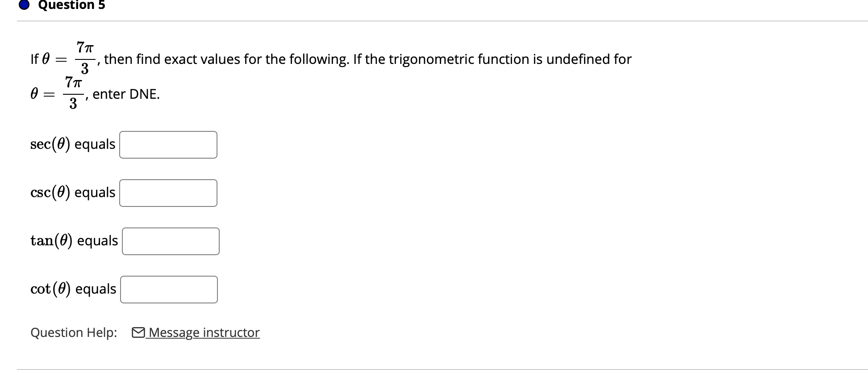The image size is (868, 370).
Task: Click inside the tan(θ) answer box
Action: click(x=171, y=241)
